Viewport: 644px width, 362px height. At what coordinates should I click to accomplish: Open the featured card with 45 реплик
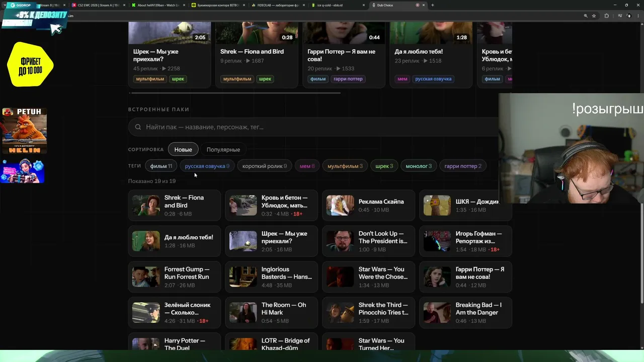[x=170, y=55]
